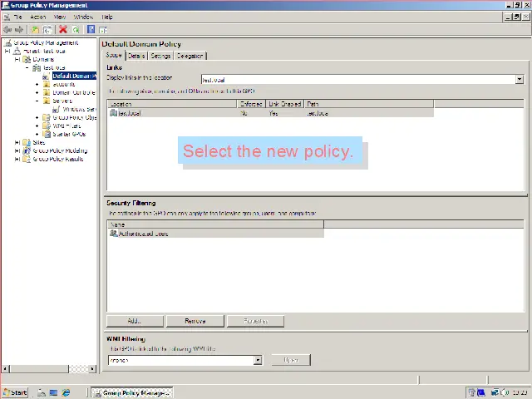This screenshot has width=532, height=399.
Task: Click the Forest node triangle icon
Action: 17,51
